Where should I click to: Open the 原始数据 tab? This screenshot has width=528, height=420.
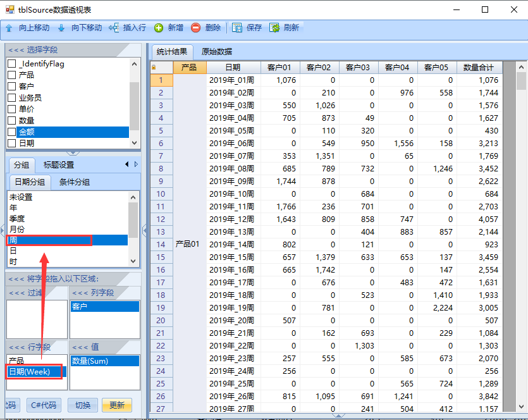[216, 51]
